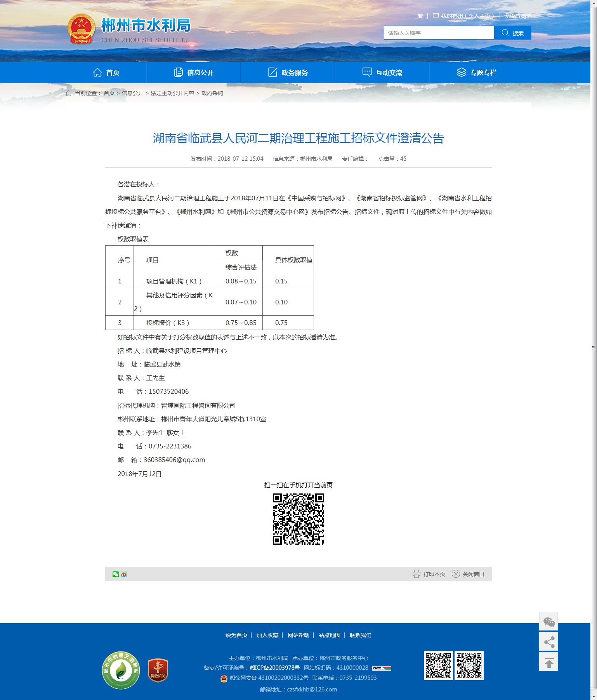Click the 点击量：45 text
Image resolution: width=597 pixels, height=700 pixels.
pyautogui.click(x=392, y=159)
